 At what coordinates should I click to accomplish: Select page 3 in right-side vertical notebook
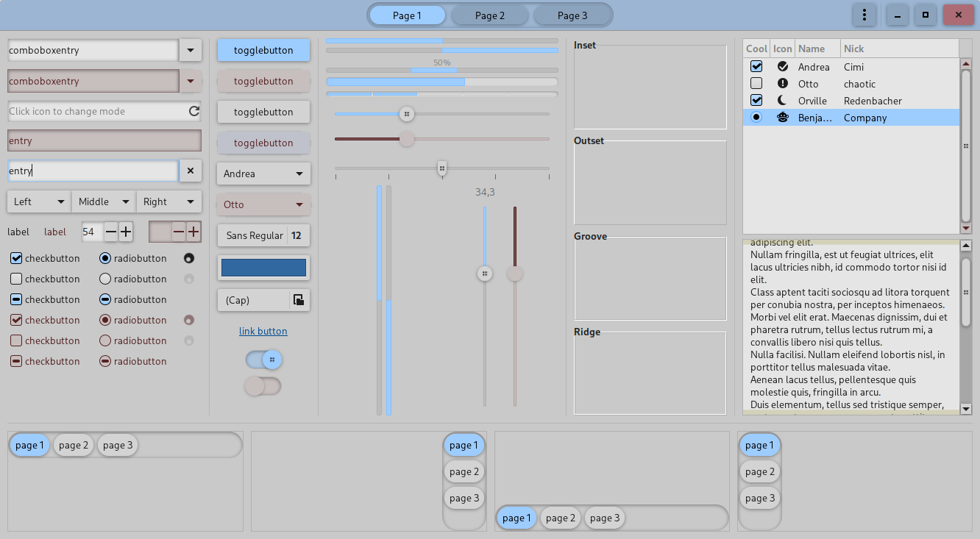(464, 498)
